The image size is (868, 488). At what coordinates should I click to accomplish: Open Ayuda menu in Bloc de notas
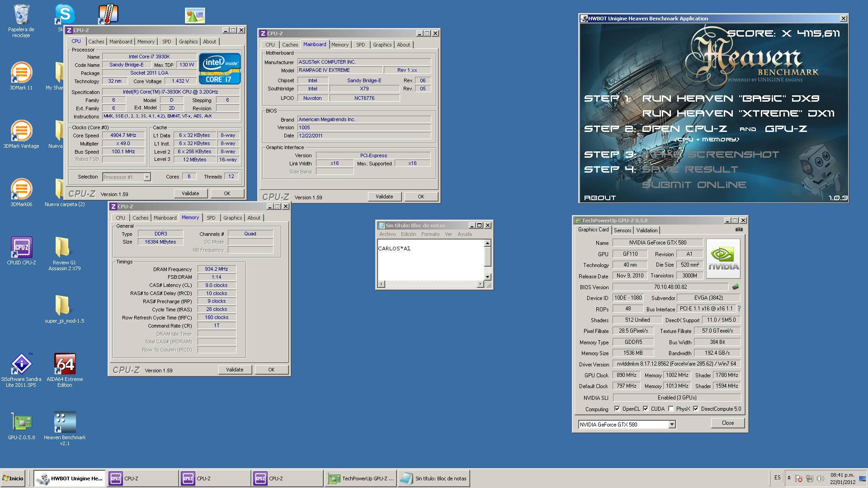point(464,234)
